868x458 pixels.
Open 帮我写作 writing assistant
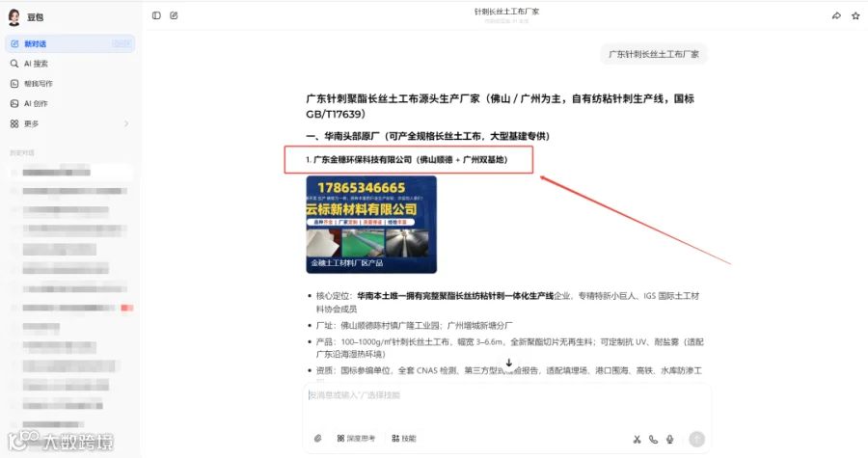pyautogui.click(x=69, y=84)
